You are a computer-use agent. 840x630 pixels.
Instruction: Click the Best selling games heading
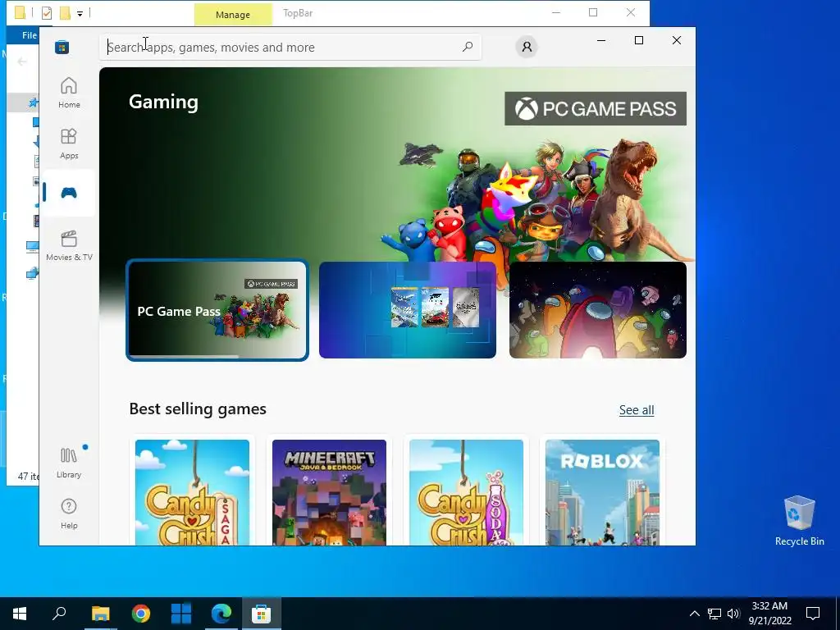pyautogui.click(x=198, y=409)
